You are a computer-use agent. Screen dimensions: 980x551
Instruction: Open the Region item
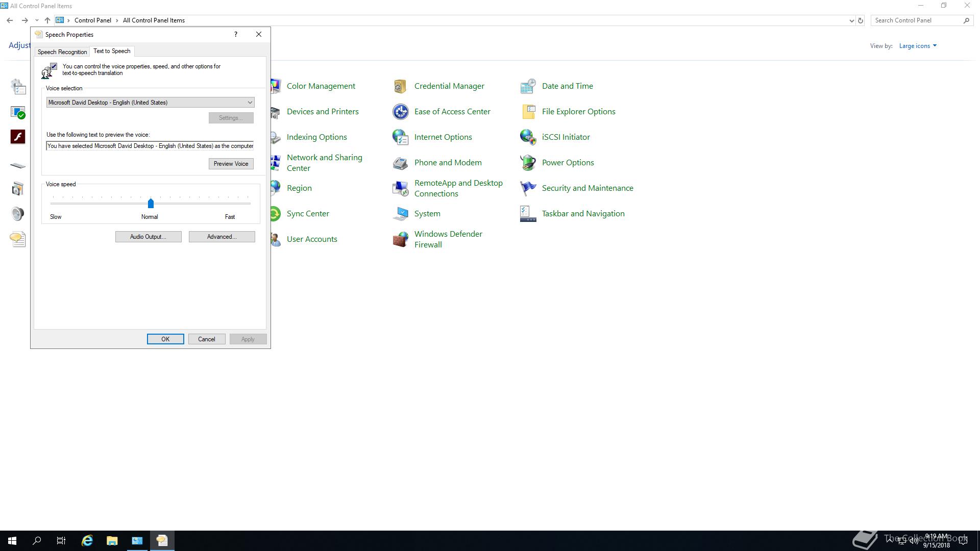point(299,188)
